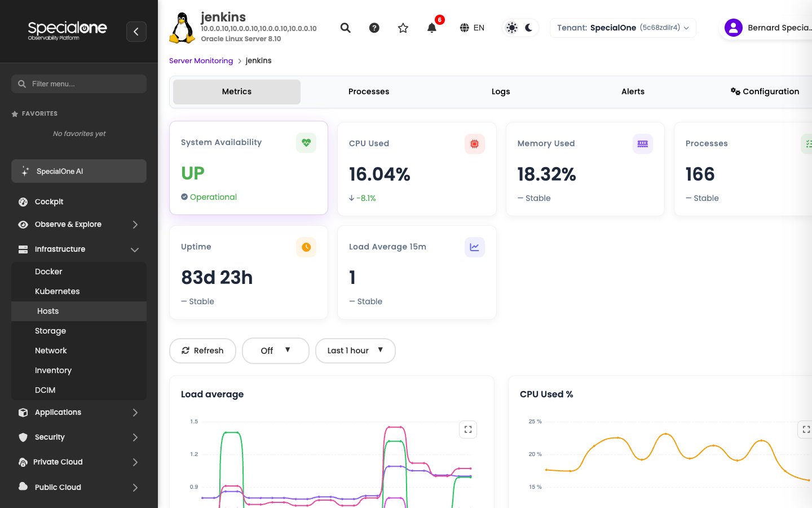Open the SpecialOne AI button
This screenshot has width=812, height=508.
[x=79, y=171]
